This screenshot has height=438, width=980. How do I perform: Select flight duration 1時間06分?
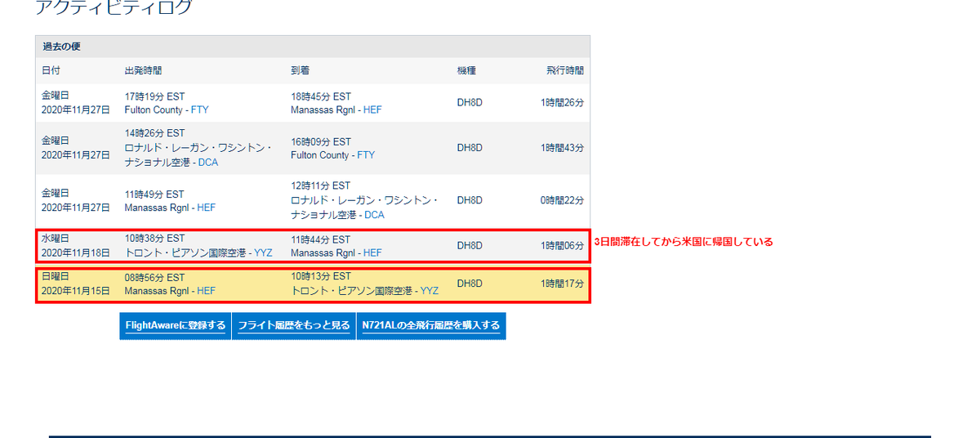coord(562,245)
